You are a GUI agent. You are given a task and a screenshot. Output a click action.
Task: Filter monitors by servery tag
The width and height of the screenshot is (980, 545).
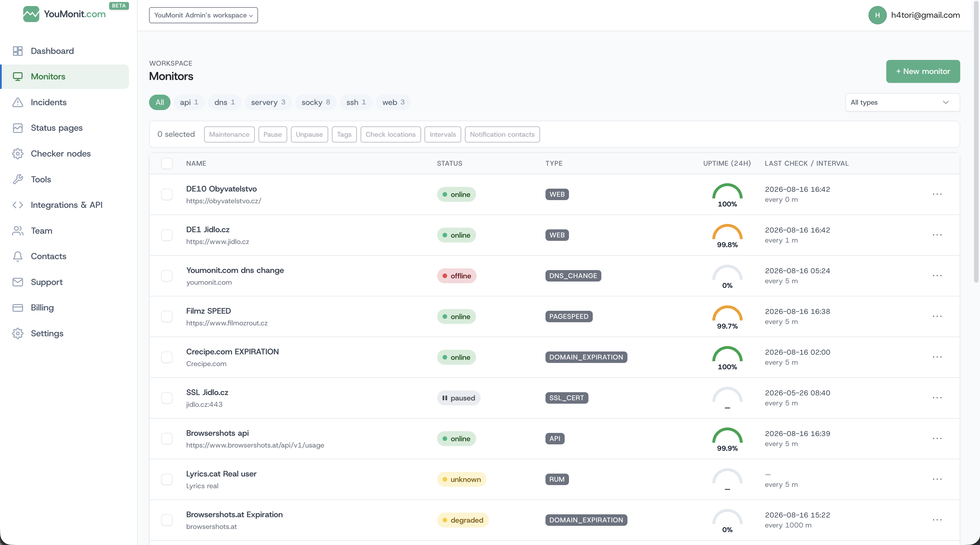(x=268, y=102)
